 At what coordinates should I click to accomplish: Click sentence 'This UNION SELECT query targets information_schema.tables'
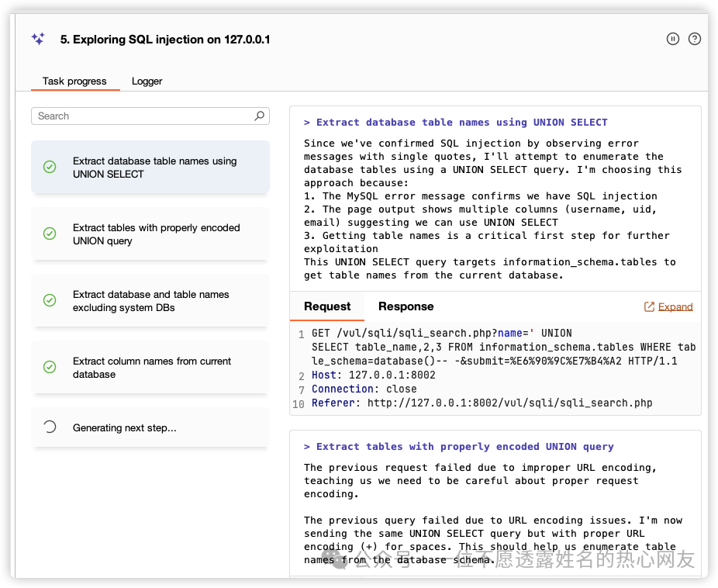coord(489,268)
